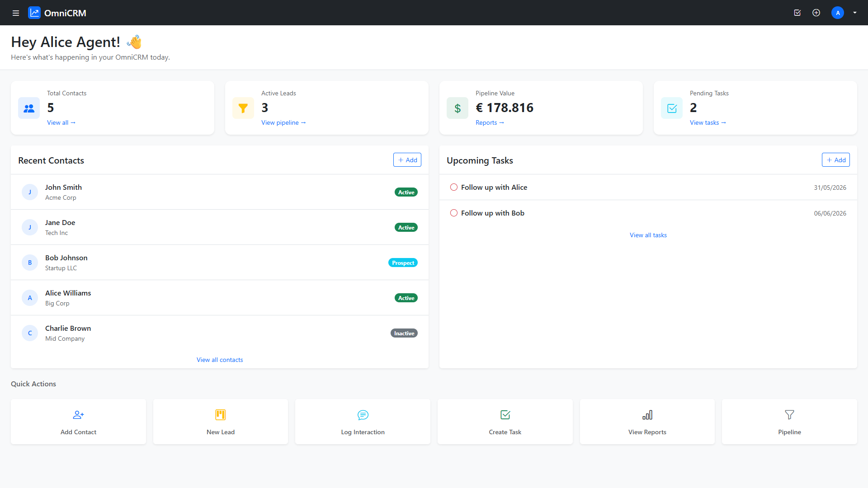868x488 pixels.
Task: Add a new contact from Recent Contacts
Action: (x=407, y=160)
